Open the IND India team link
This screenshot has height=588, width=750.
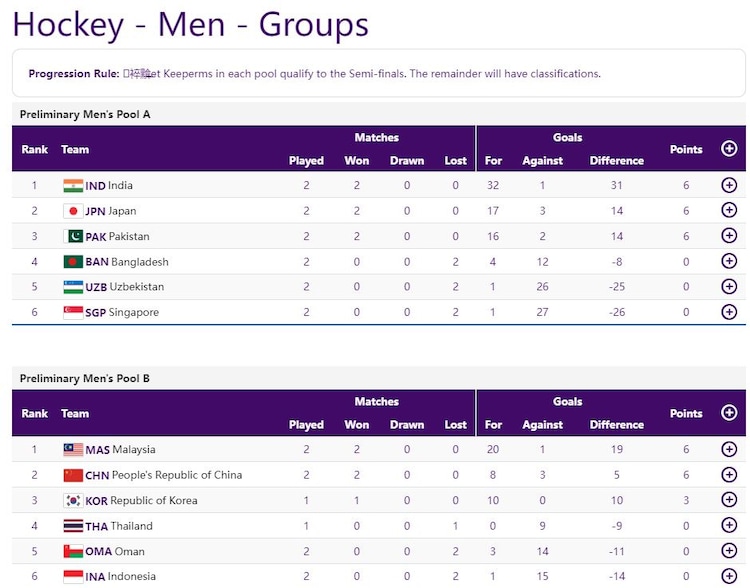pyautogui.click(x=109, y=186)
